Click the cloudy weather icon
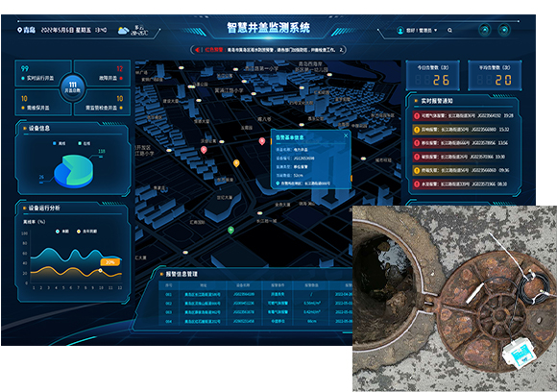 (123, 31)
